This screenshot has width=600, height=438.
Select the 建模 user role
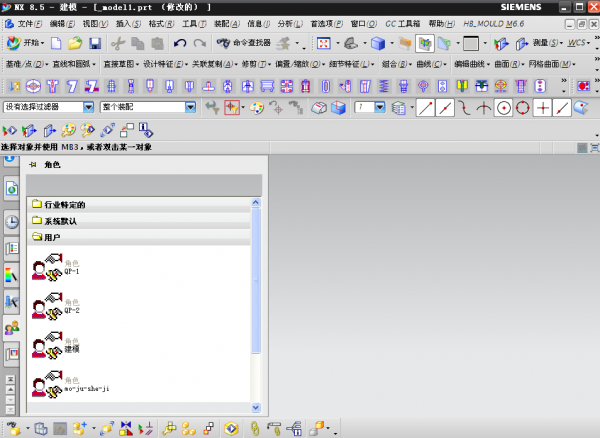click(x=56, y=345)
